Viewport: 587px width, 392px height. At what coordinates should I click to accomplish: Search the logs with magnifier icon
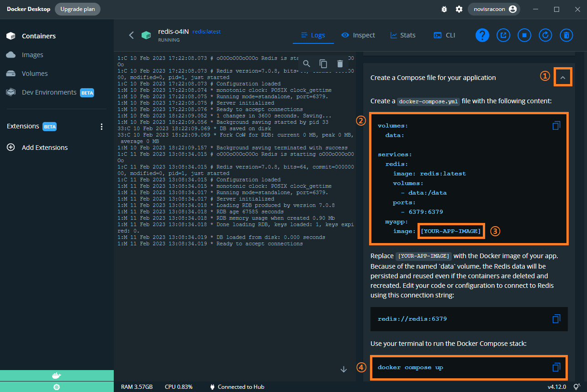tap(307, 64)
